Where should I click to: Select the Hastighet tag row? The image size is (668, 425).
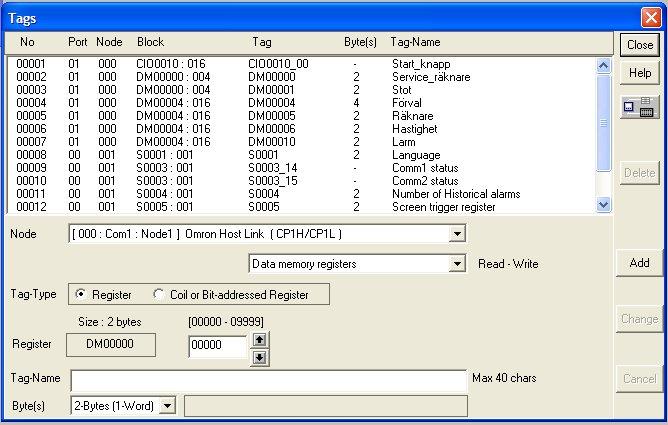[x=300, y=129]
